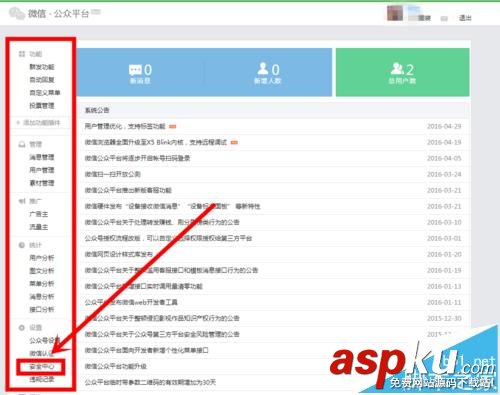Viewport: 500px width, 395px height.
Task: Click the 管理 section inbox icon
Action: point(22,144)
